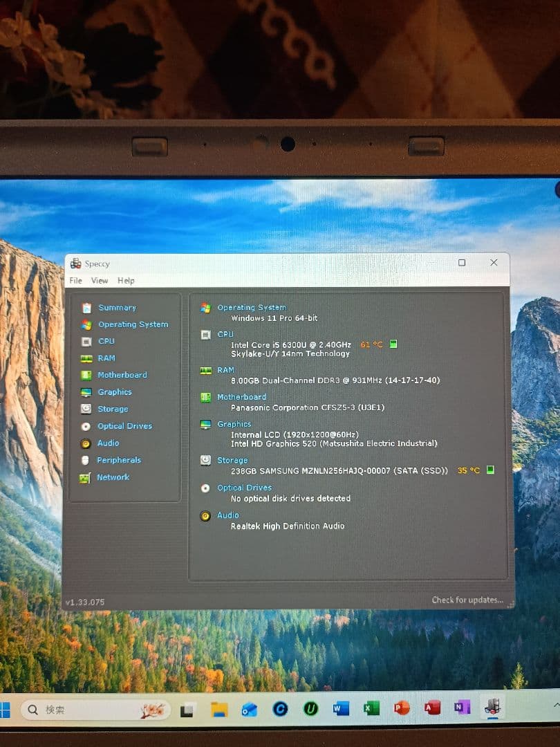Click Check for updates link

(x=467, y=600)
